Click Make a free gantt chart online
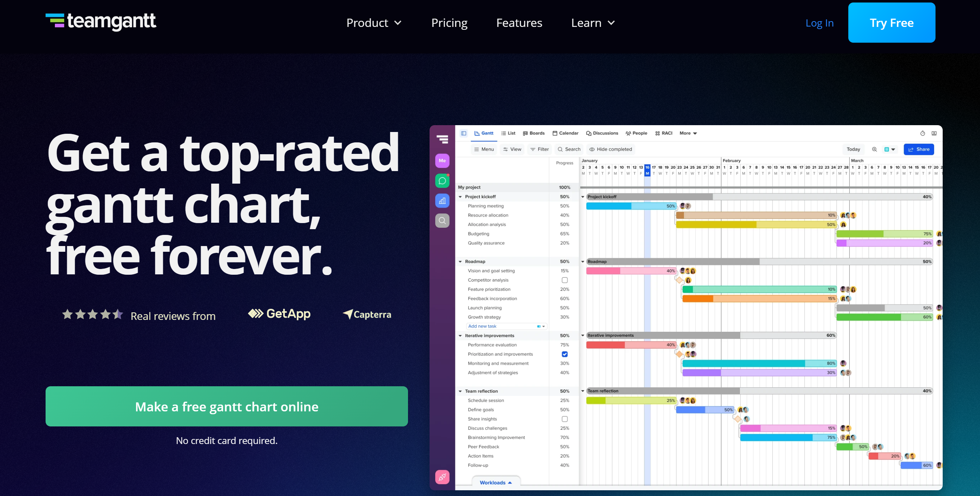Screen dimensions: 980x496 click(x=226, y=406)
